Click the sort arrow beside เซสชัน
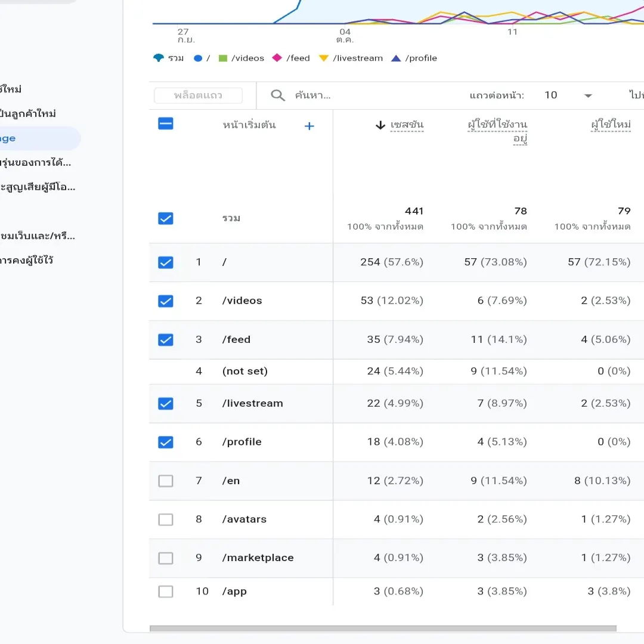This screenshot has height=644, width=644. 380,125
